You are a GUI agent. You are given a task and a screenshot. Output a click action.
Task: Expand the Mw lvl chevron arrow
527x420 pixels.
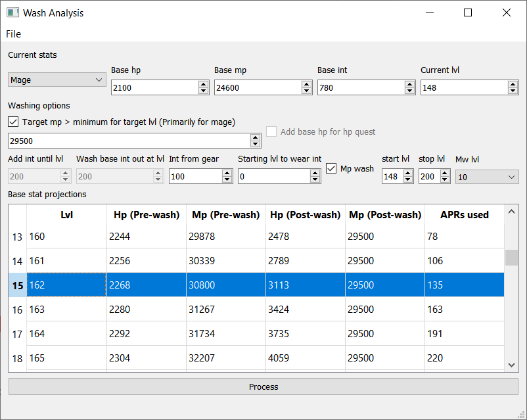513,176
